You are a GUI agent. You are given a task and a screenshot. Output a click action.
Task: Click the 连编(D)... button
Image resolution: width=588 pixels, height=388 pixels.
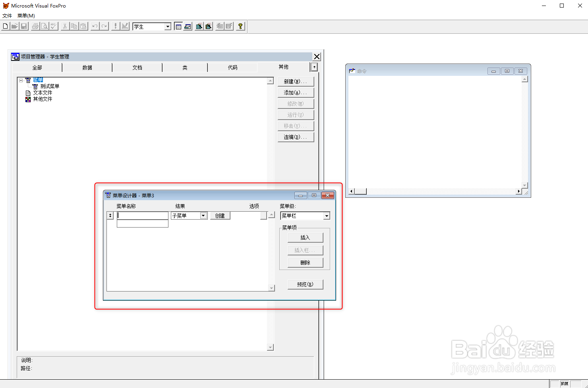(296, 137)
